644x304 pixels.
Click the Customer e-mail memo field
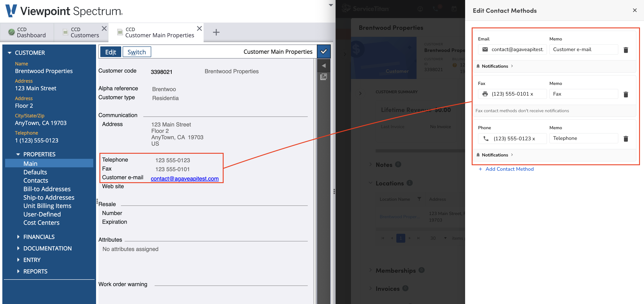[584, 49]
